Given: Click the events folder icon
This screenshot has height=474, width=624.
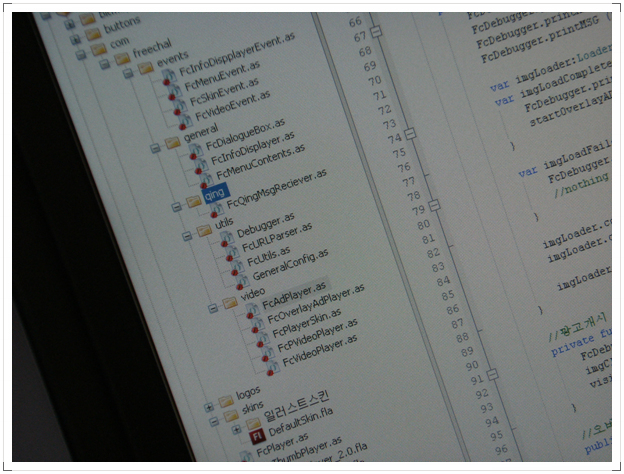Looking at the screenshot, I should click(145, 68).
